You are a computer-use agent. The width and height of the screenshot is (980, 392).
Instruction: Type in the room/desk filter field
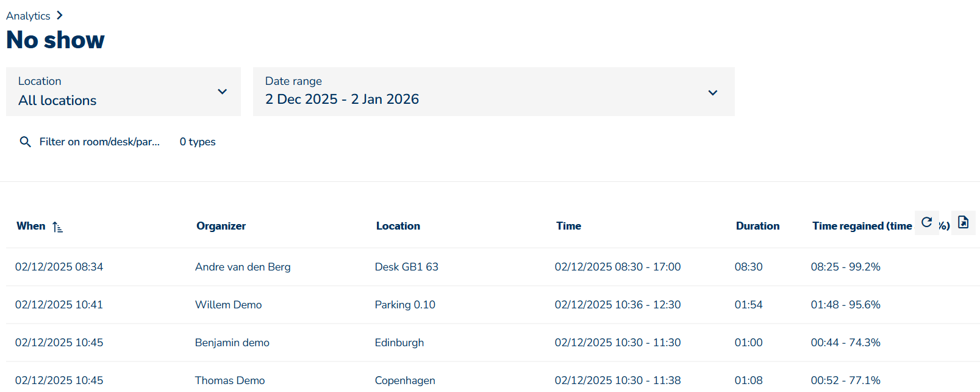(x=99, y=142)
